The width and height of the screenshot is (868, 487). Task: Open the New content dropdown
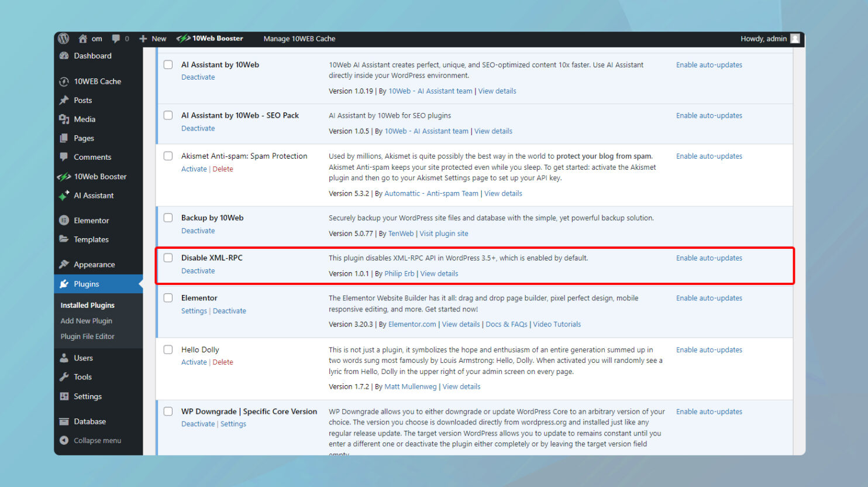(153, 39)
